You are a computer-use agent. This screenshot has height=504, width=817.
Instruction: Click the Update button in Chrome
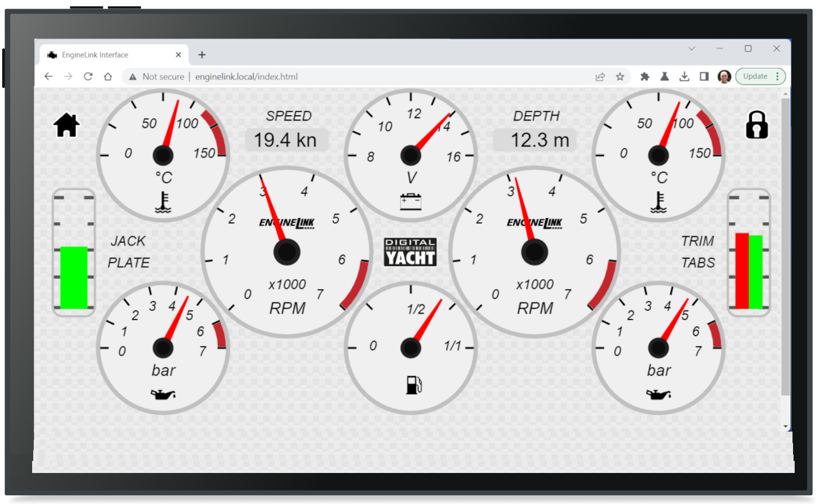(755, 77)
